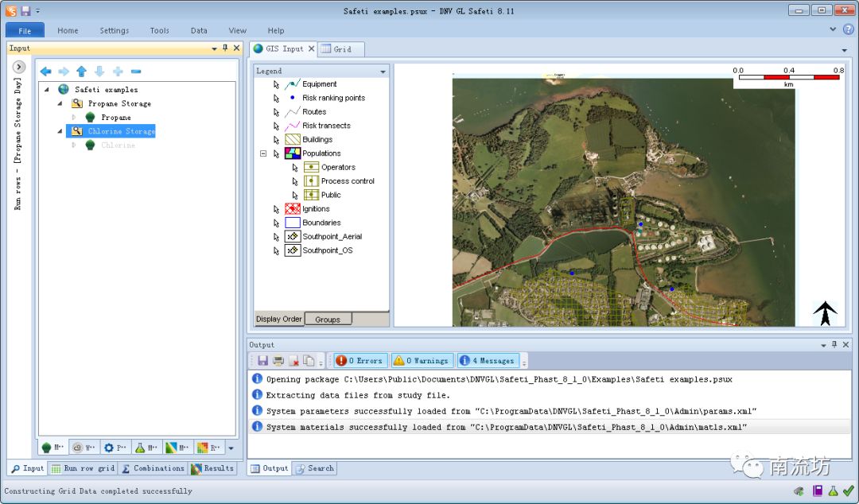Open the materials tab with flask icon
The image size is (859, 504).
(x=146, y=448)
